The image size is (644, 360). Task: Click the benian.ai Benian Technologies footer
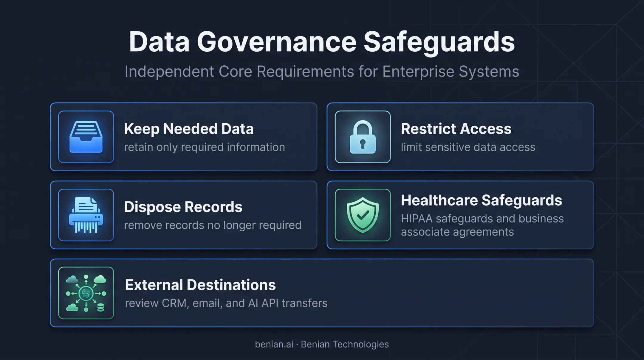click(x=322, y=344)
